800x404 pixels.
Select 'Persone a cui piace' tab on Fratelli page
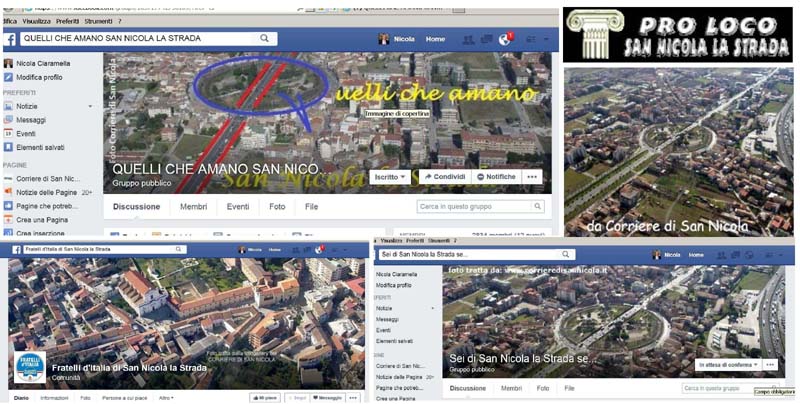(x=124, y=398)
